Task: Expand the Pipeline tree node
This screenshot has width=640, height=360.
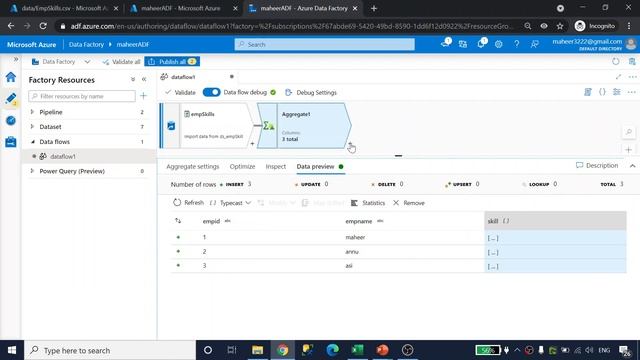Action: pyautogui.click(x=32, y=112)
